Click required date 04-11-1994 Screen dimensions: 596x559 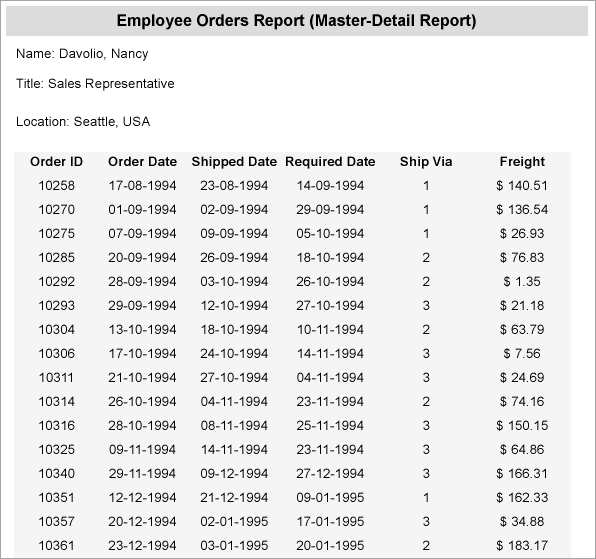pyautogui.click(x=330, y=377)
